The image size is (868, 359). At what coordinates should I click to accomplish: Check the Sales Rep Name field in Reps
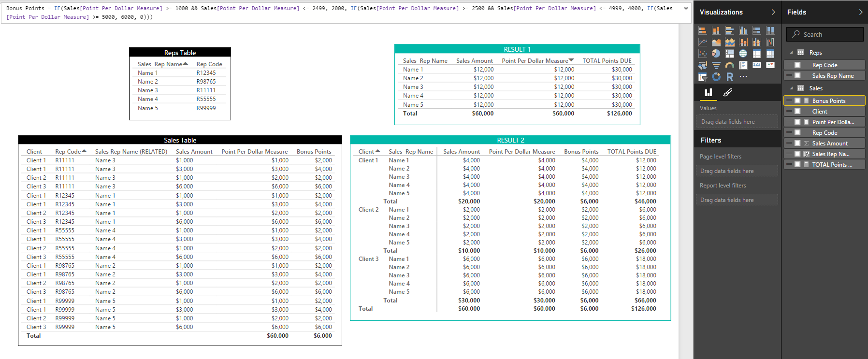point(797,75)
